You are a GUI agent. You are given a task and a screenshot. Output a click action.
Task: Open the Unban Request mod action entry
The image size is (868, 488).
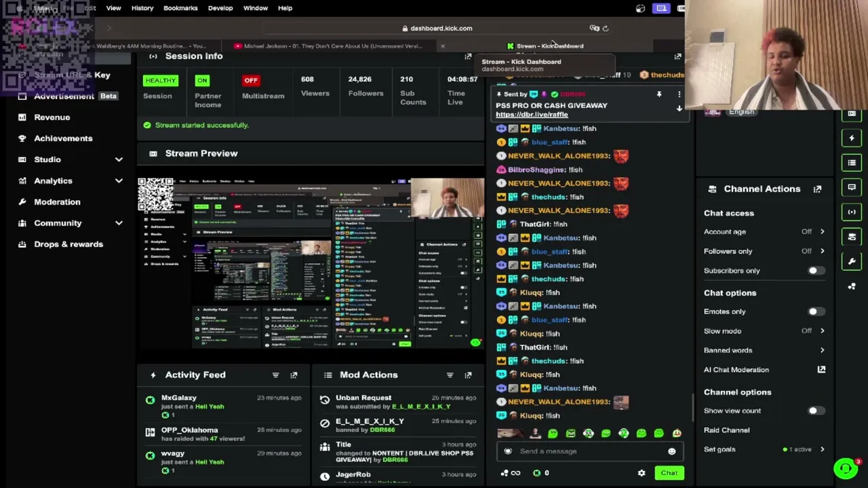[x=399, y=402]
